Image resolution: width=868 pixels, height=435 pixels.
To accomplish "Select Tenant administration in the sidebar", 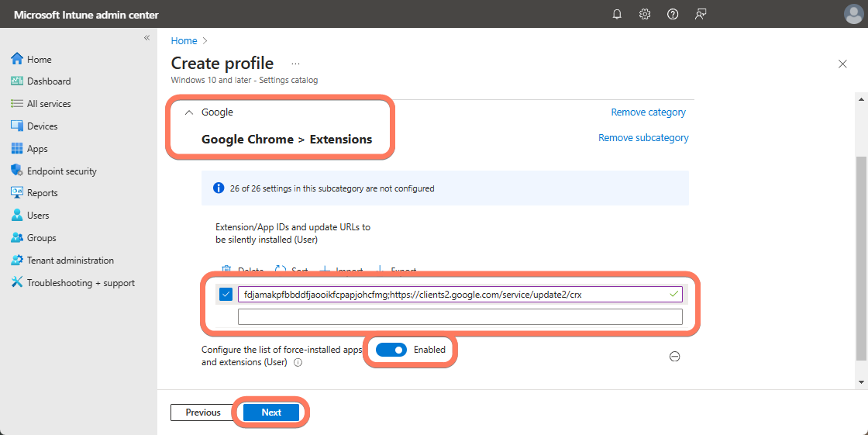I will (x=70, y=261).
